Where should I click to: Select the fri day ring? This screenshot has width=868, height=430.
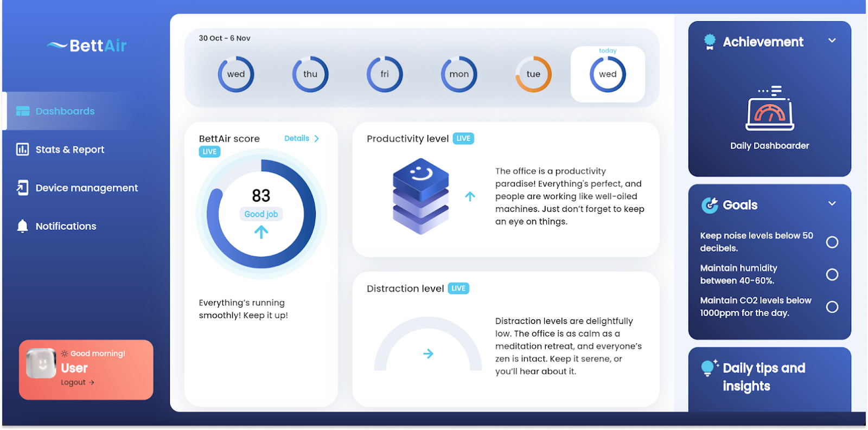point(385,74)
